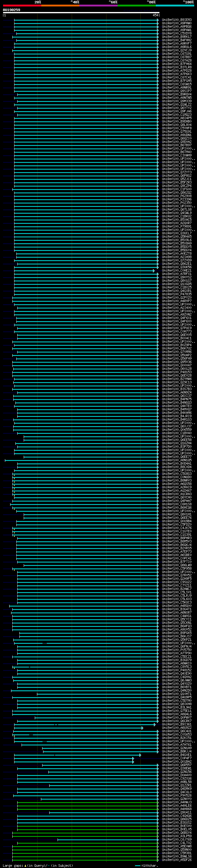The width and height of the screenshot is (197, 868).
Task: Open hit UniRef100_A9PHW0
Action: tap(177, 23)
